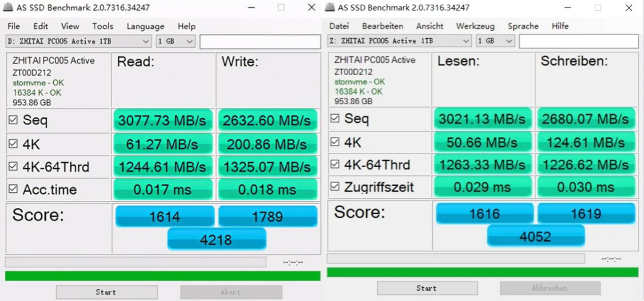Open the D: ZHITAI drive selection dropdown

coord(79,41)
